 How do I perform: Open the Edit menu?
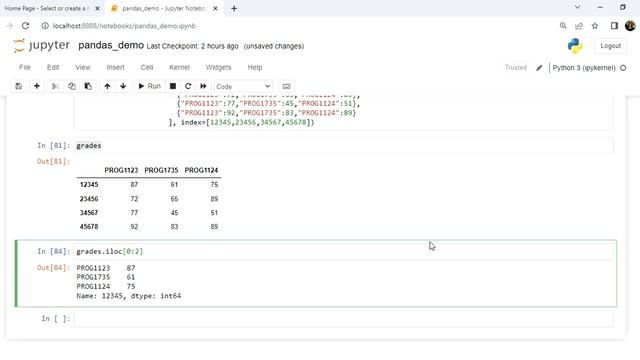coord(53,67)
